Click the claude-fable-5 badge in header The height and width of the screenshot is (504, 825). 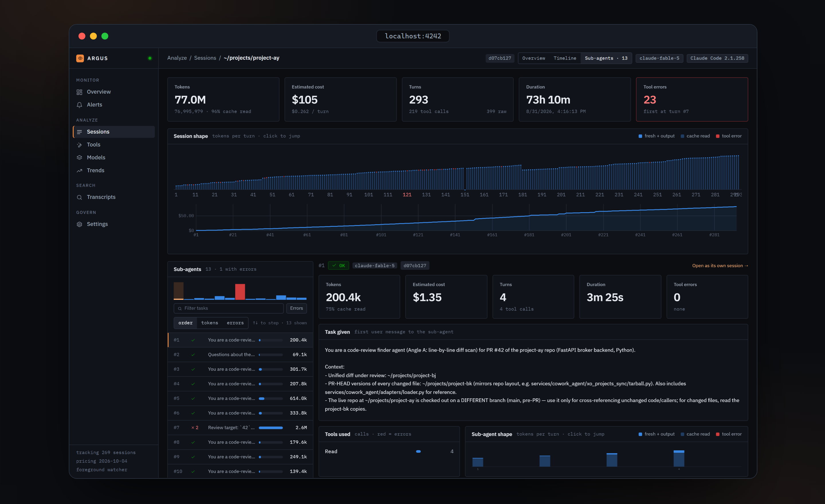click(659, 58)
